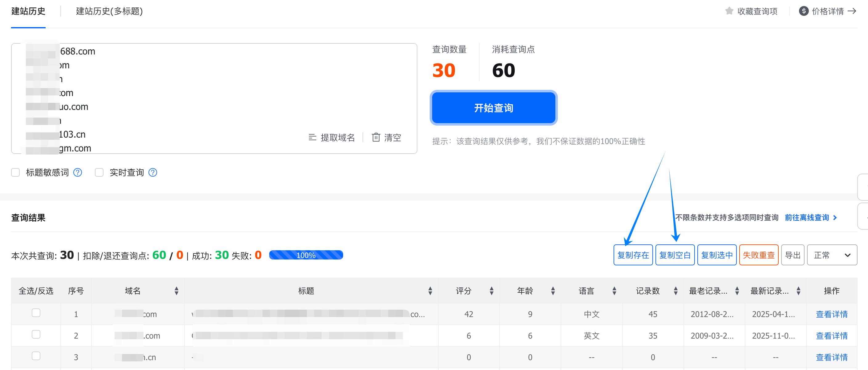This screenshot has height=370, width=868.
Task: Click the star icon for 收藏查询项
Action: click(x=729, y=11)
